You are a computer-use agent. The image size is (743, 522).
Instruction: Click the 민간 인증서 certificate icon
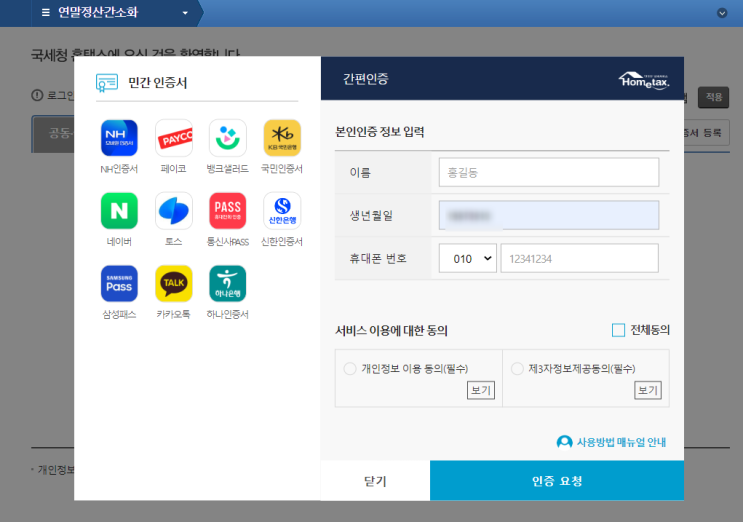(x=107, y=83)
